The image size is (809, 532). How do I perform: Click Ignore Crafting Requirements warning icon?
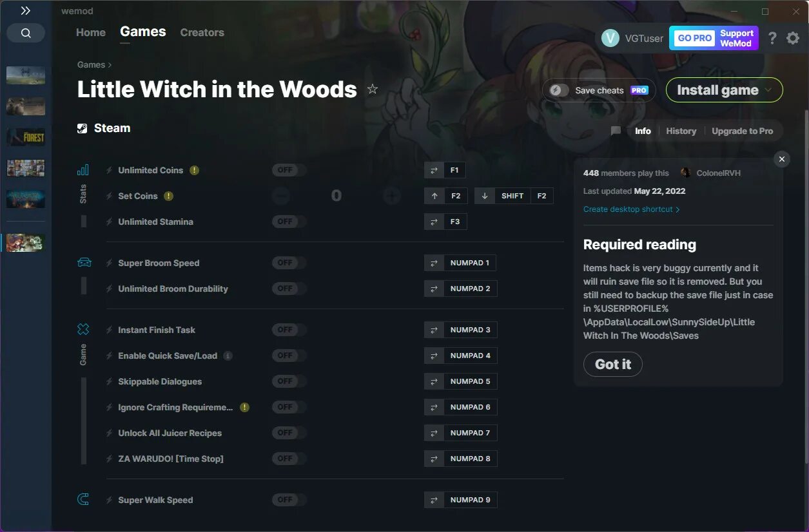[x=244, y=407]
